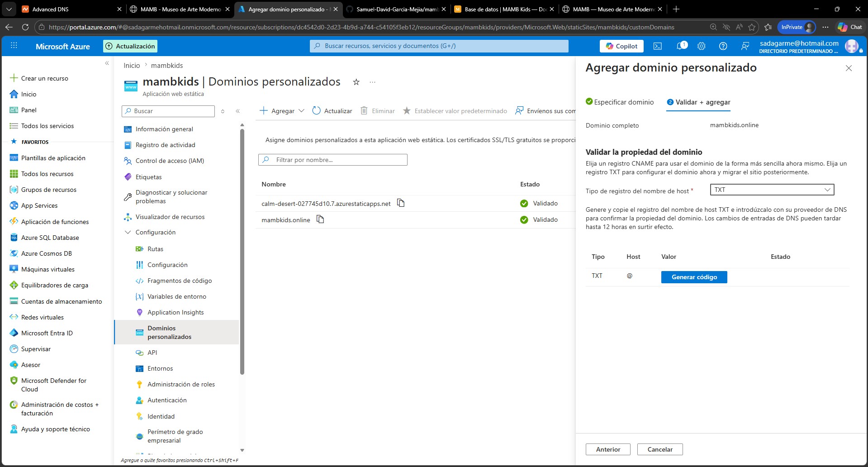Open Administración de roles
868x467 pixels.
[x=181, y=384]
